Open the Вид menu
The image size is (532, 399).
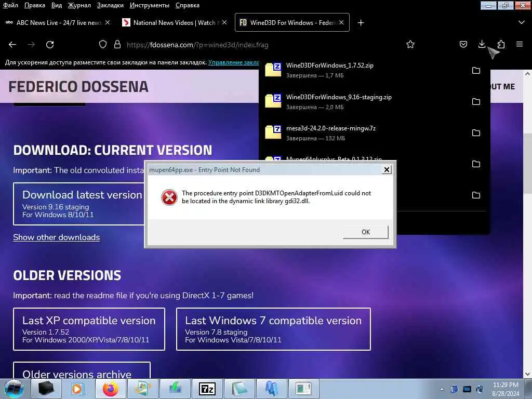(57, 5)
